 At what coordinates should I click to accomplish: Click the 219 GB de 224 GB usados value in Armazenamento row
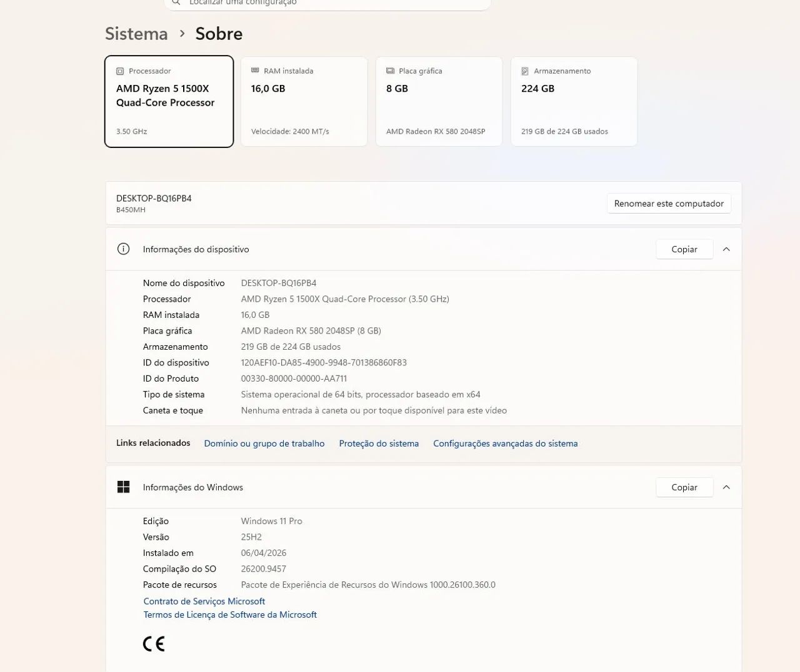291,347
